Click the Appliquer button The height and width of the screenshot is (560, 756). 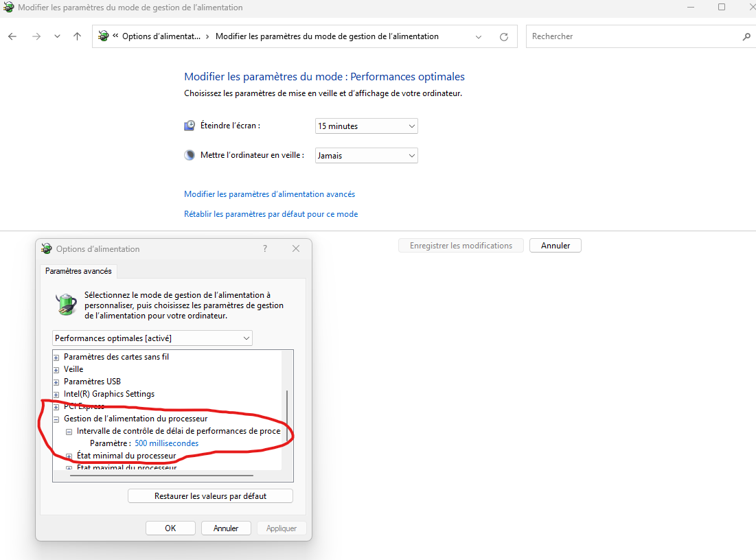(281, 528)
